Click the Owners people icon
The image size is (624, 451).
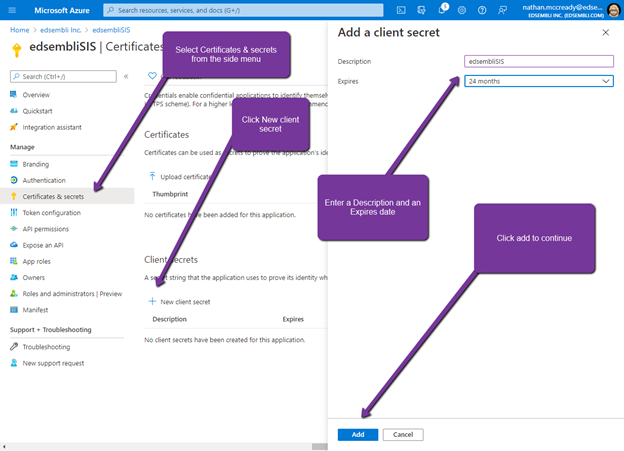(x=14, y=277)
